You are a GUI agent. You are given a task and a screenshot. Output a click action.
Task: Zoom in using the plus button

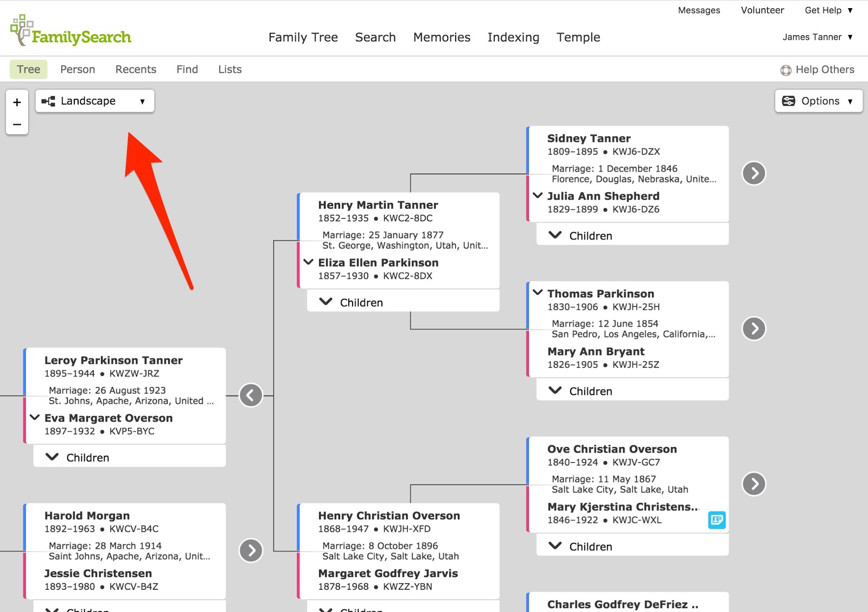click(x=17, y=102)
